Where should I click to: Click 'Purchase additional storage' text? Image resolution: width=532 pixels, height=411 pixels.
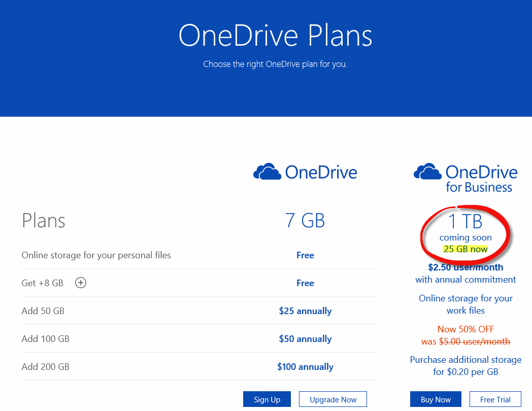coord(465,359)
